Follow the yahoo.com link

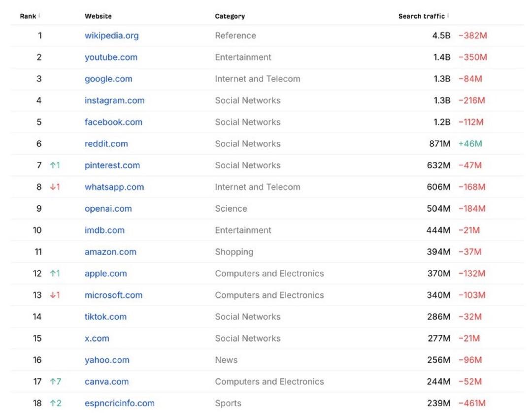pyautogui.click(x=107, y=360)
